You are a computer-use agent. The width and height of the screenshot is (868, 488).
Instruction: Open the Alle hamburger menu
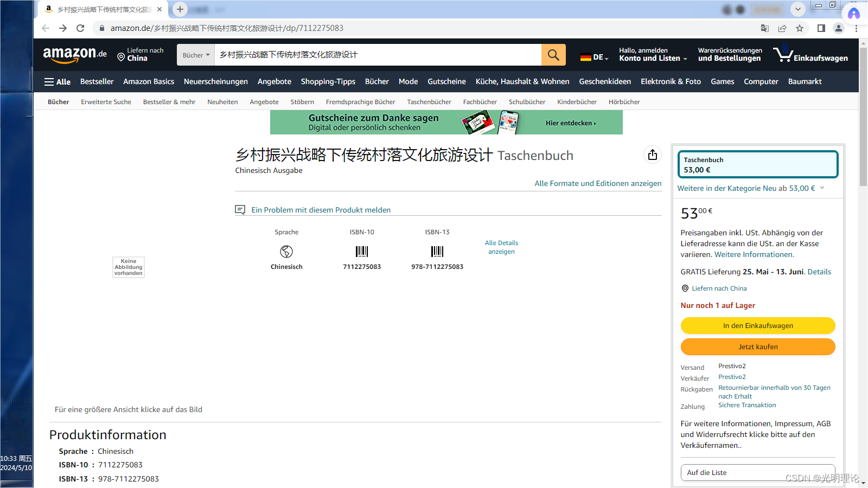(57, 82)
